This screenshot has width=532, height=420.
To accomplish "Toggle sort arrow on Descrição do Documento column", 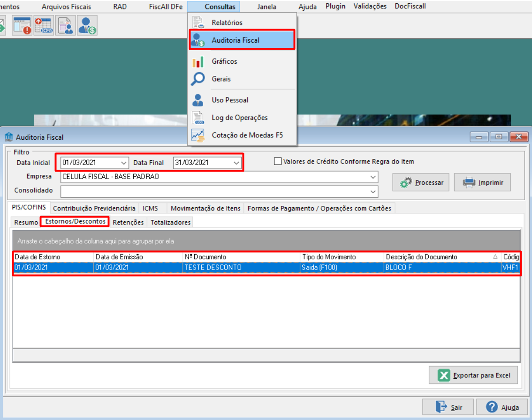I will (x=495, y=257).
